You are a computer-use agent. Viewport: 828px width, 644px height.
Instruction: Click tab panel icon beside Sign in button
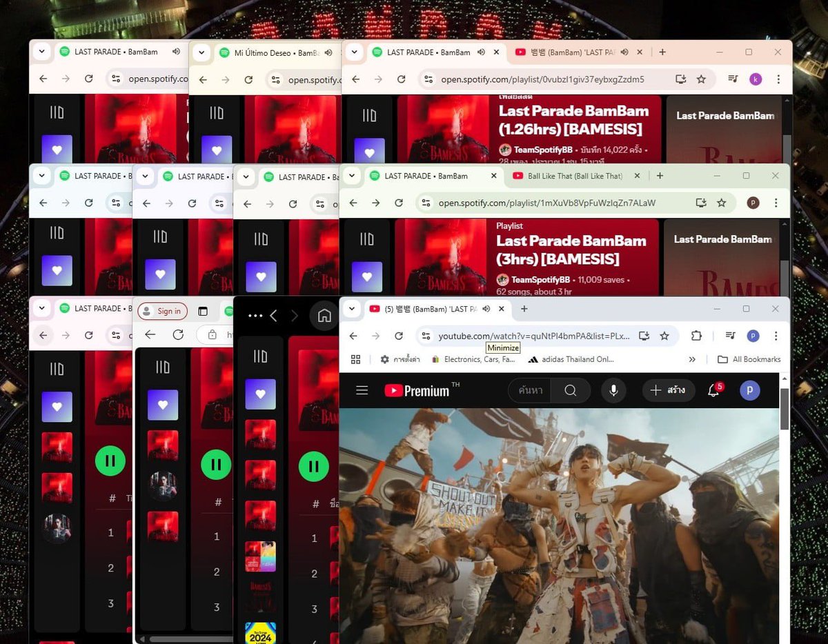(x=202, y=311)
